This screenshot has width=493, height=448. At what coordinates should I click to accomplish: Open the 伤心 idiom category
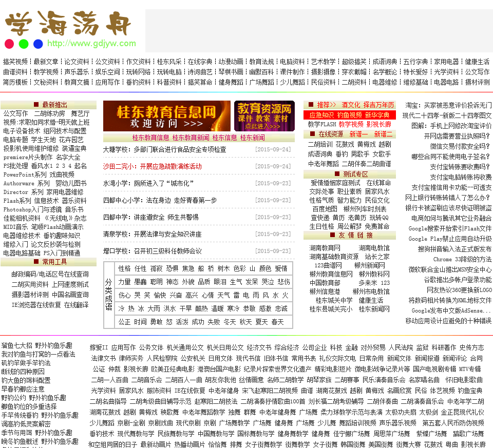[x=124, y=295]
